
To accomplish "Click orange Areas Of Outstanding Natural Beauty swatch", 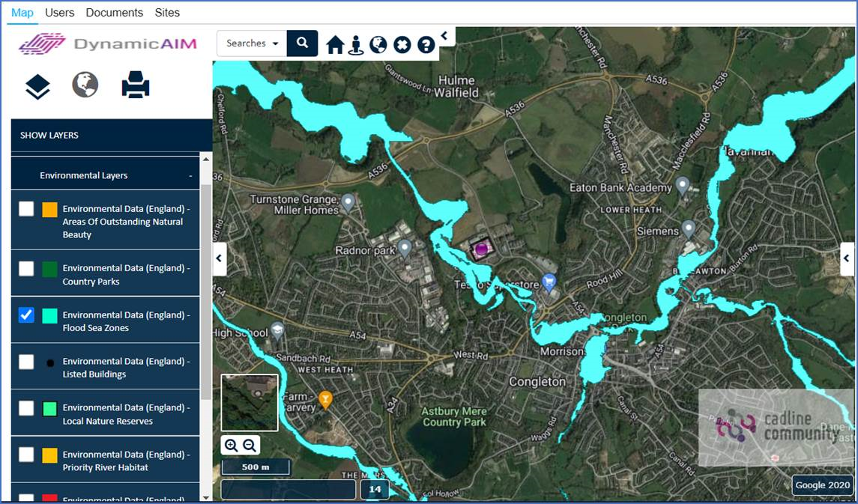I will tap(49, 210).
